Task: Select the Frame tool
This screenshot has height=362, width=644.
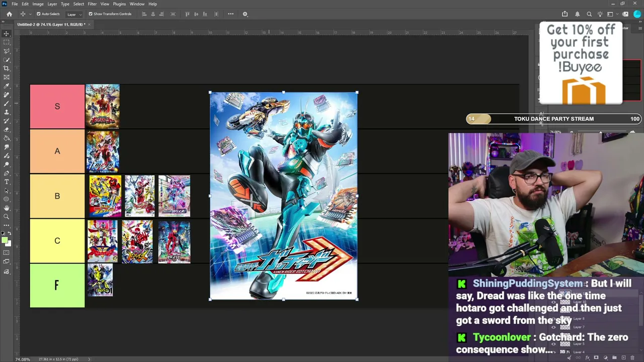Action: (x=7, y=77)
